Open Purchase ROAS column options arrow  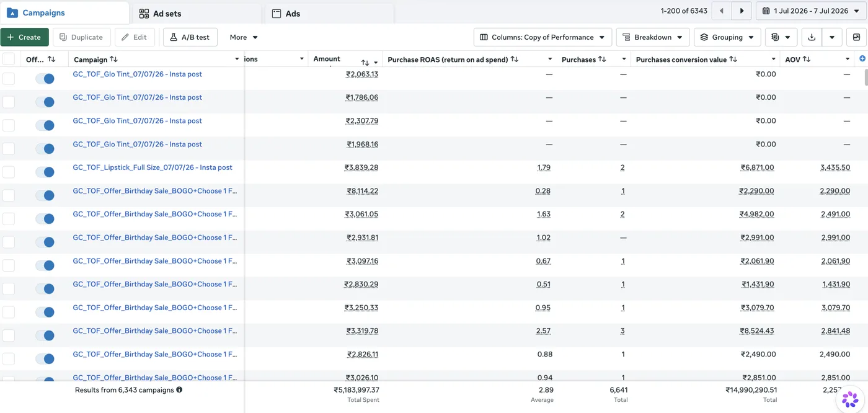550,60
